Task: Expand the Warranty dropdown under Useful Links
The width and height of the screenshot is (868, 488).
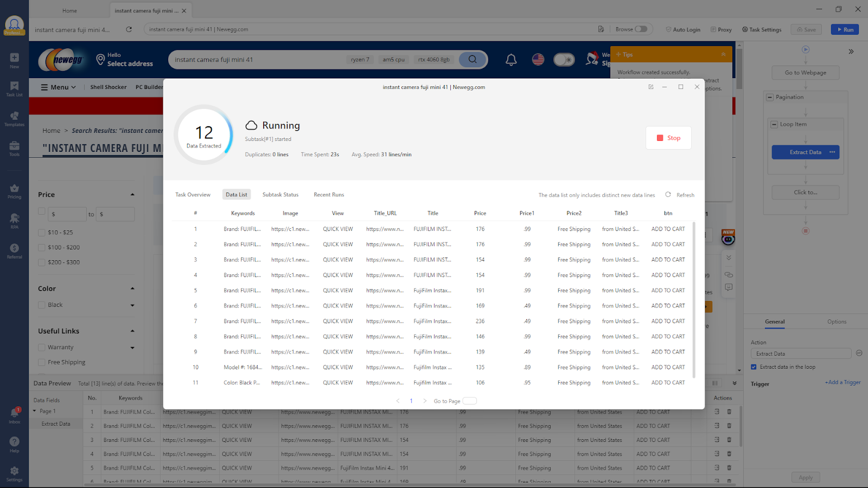Action: click(x=132, y=347)
